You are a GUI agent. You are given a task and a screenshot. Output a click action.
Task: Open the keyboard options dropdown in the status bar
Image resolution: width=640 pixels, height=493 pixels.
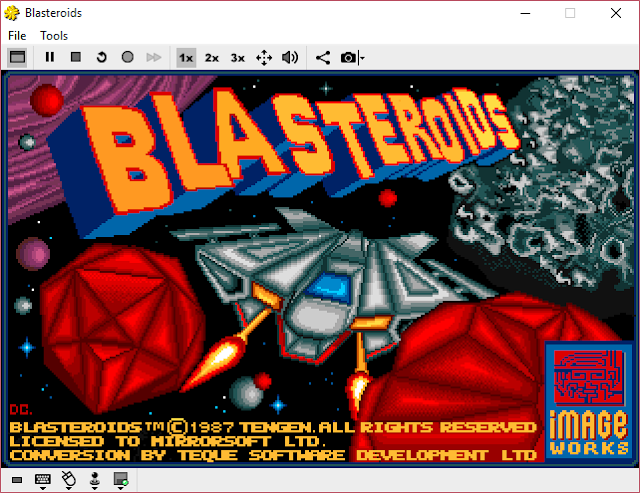43,481
